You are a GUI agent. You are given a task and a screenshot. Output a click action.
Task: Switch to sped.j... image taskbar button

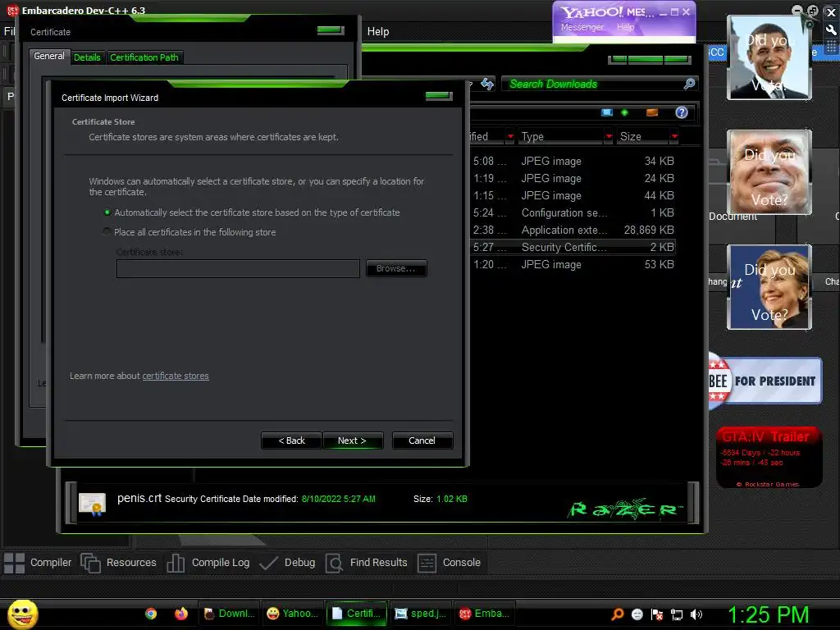[421, 614]
